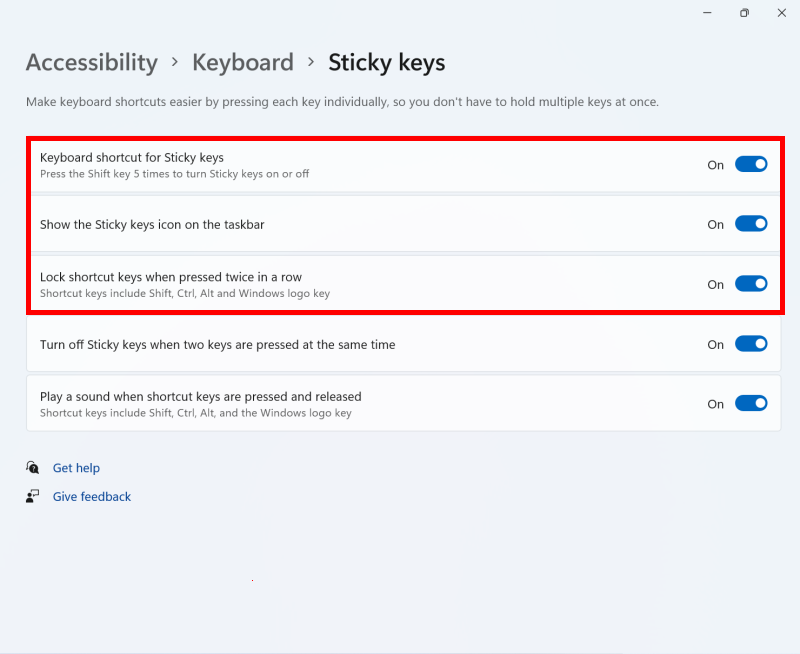This screenshot has height=654, width=800.
Task: Toggle off Keyboard shortcut for Sticky keys
Action: point(751,165)
